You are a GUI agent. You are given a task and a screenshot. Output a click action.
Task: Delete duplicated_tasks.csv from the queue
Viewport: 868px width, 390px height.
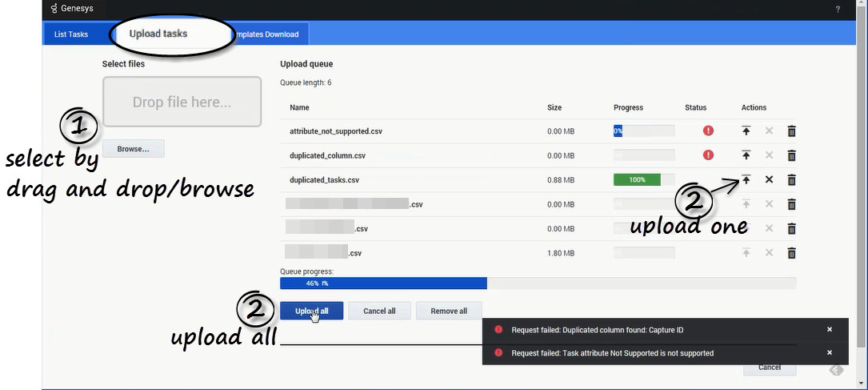tap(791, 180)
